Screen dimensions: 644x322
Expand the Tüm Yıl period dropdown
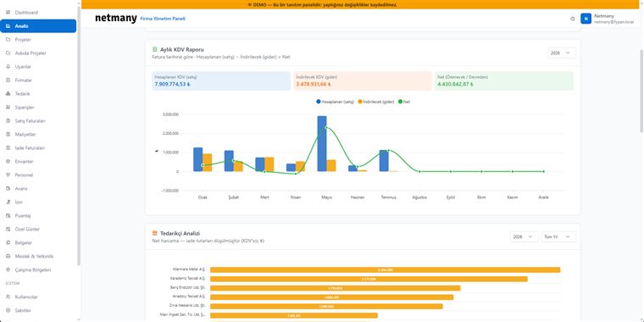tap(558, 236)
